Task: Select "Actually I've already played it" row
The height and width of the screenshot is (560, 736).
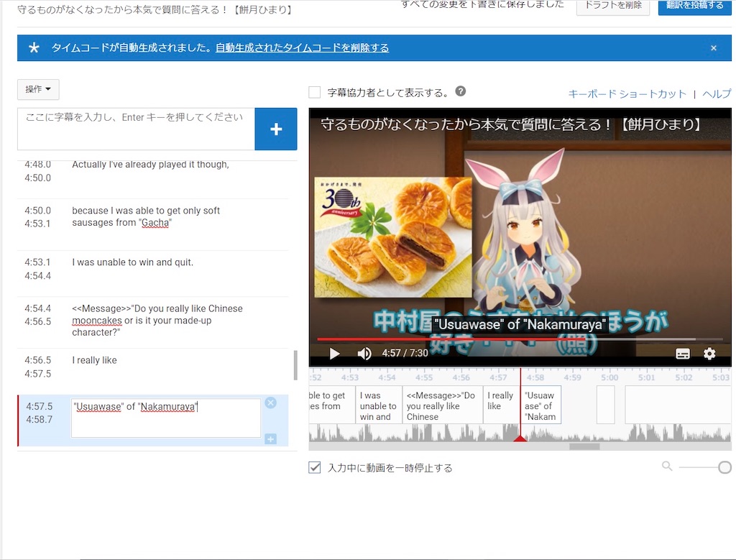Action: click(x=152, y=179)
